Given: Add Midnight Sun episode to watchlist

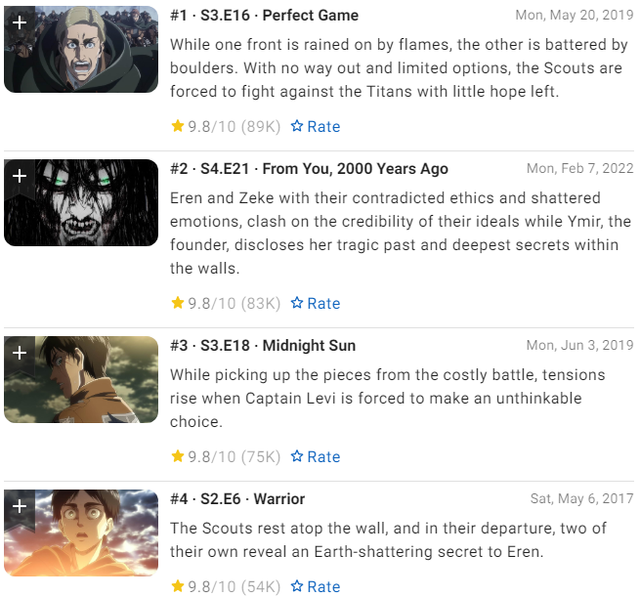Looking at the screenshot, I should click(19, 353).
